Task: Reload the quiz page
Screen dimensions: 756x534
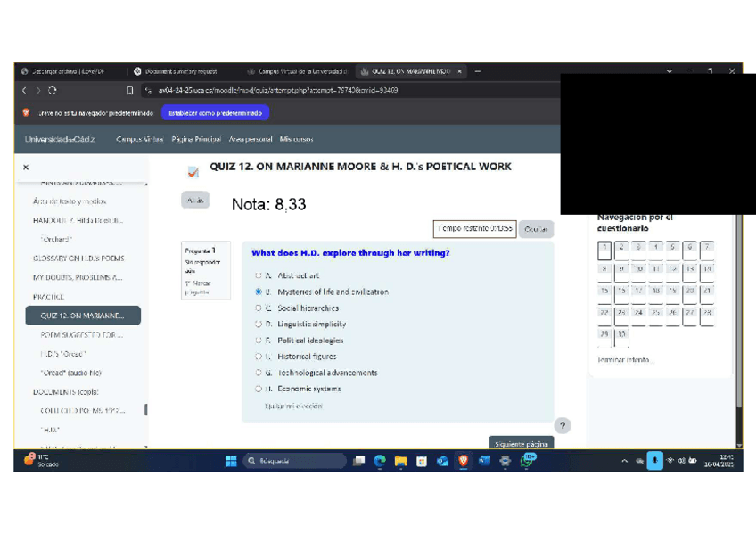Action: pyautogui.click(x=52, y=91)
